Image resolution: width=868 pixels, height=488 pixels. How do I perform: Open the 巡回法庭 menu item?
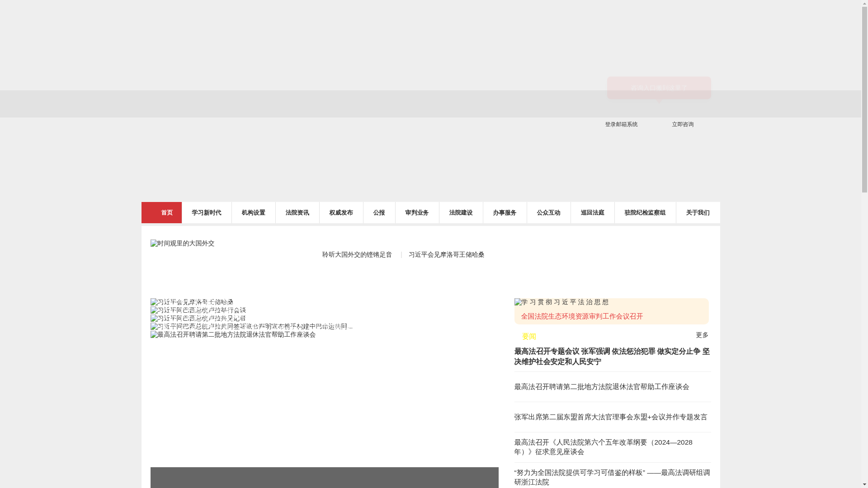593,212
